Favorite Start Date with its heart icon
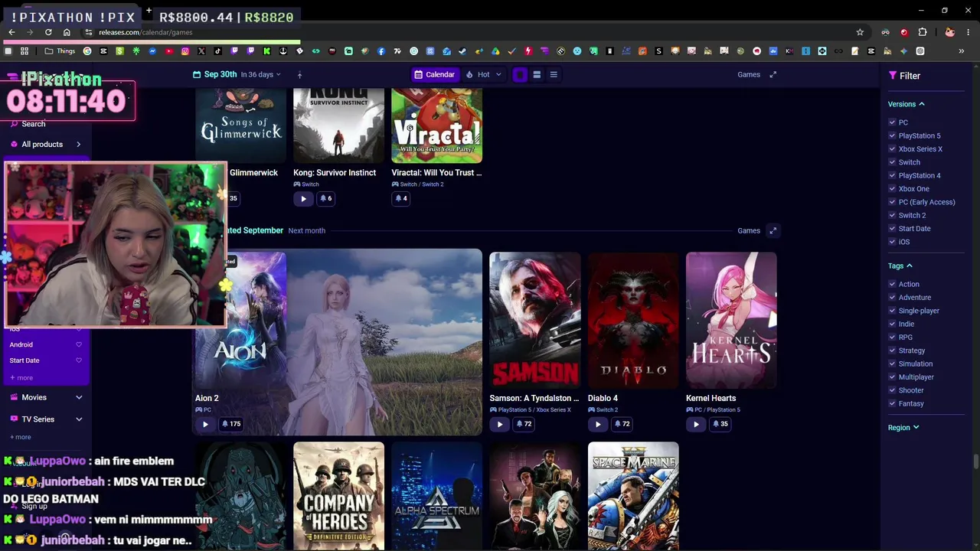Screen dimensions: 980x551 click(x=78, y=360)
